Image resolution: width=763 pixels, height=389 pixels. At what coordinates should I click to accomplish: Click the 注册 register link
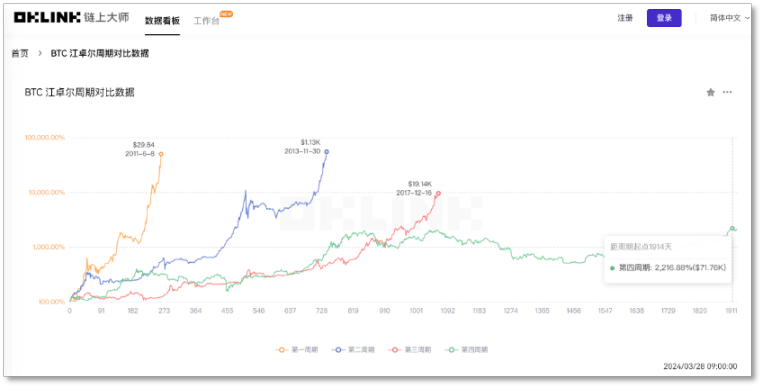(625, 18)
